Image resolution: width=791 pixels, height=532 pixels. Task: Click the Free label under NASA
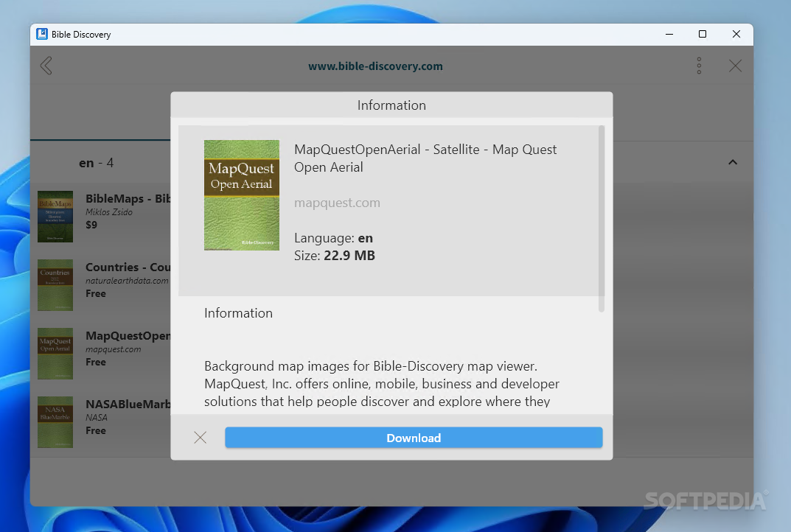click(96, 430)
